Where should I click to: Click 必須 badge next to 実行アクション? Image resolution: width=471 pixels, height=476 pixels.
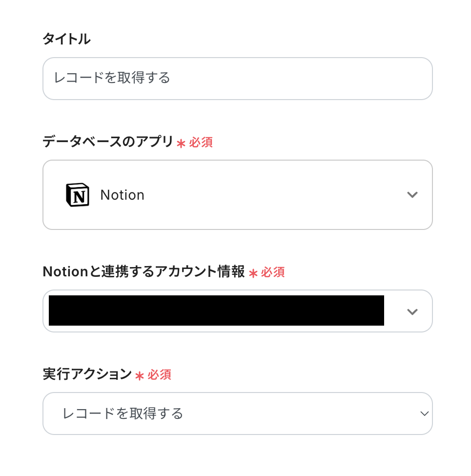click(160, 375)
